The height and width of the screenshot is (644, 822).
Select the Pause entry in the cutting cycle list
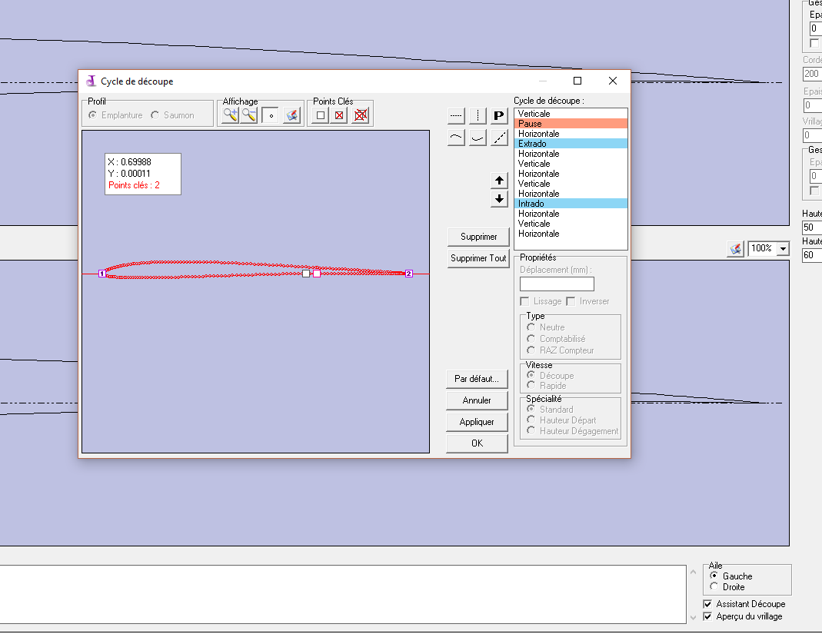coord(571,124)
